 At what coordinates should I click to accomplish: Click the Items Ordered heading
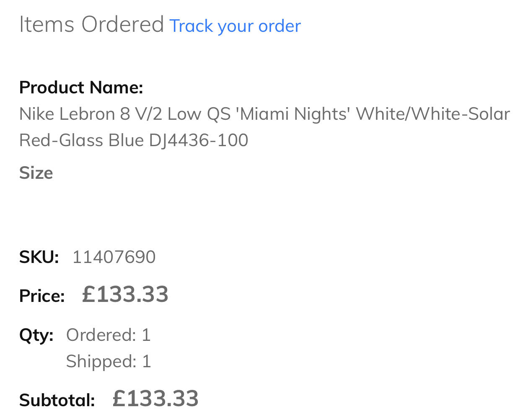[x=91, y=25]
